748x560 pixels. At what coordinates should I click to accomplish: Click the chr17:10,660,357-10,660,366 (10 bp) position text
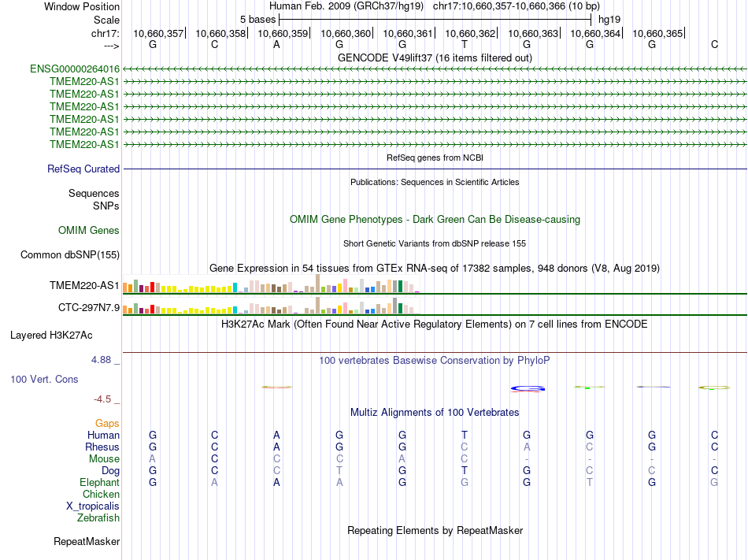point(517,6)
